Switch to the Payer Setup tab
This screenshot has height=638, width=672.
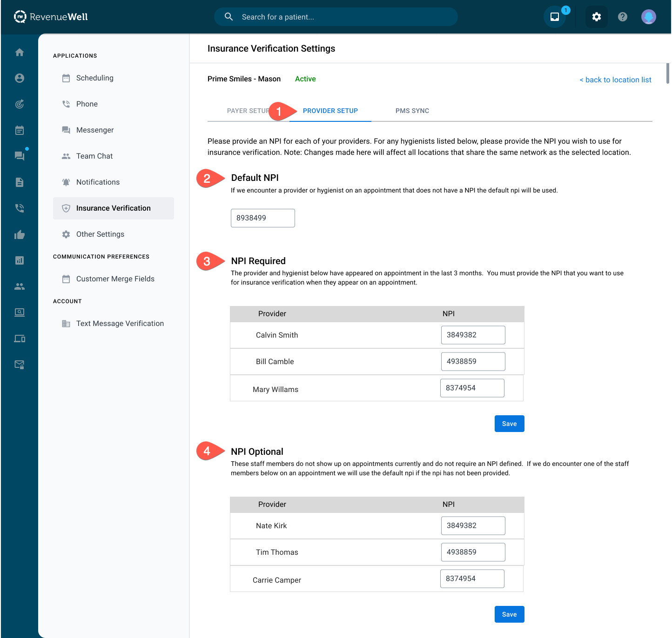(248, 111)
